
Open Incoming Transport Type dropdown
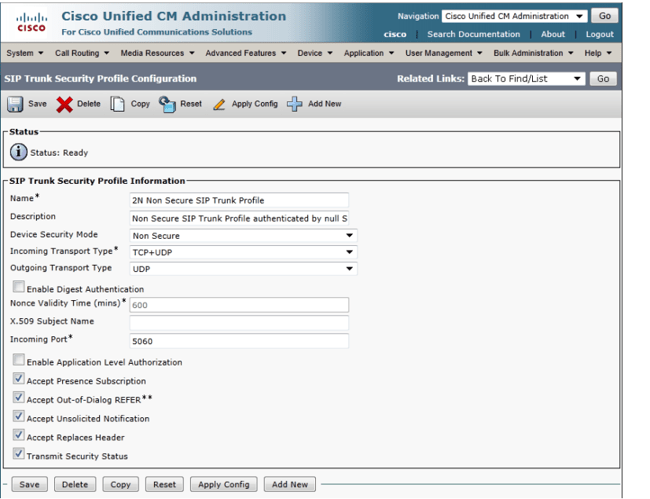[243, 252]
